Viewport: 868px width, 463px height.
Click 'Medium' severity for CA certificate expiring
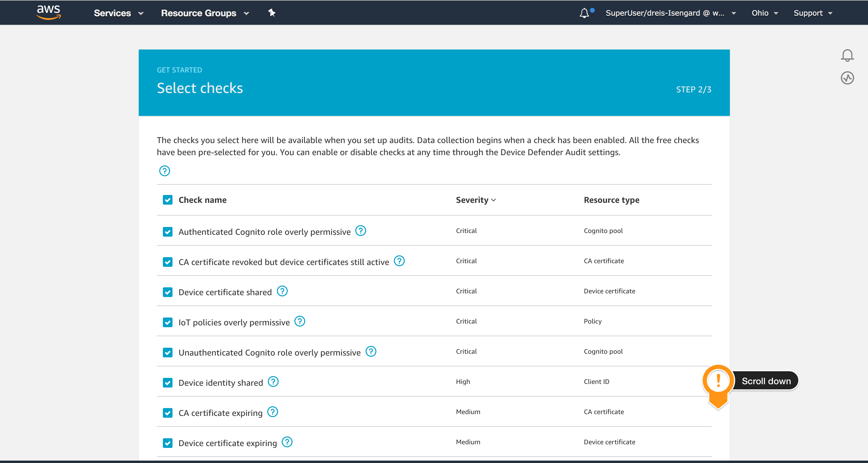pos(468,411)
